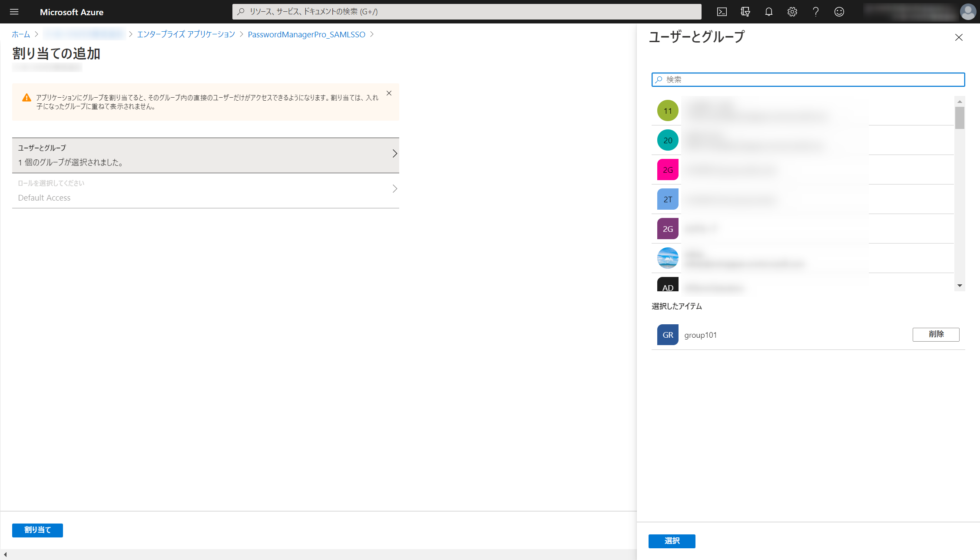
Task: Navigate to エンタープライズ アプリケーション breadcrumb
Action: pyautogui.click(x=186, y=34)
